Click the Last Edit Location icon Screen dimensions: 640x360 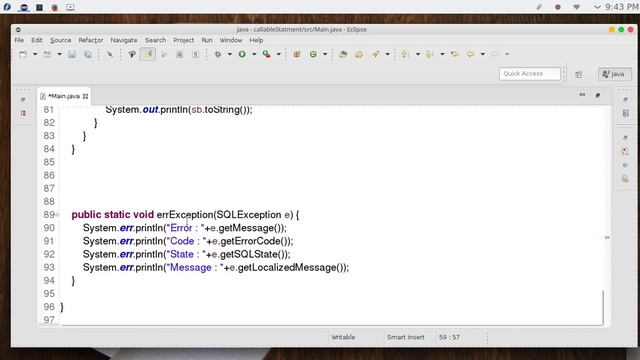(455, 54)
